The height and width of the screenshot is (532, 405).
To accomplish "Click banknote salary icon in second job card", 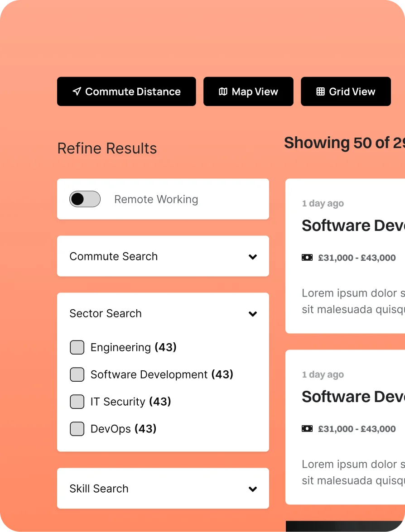I will [x=307, y=429].
